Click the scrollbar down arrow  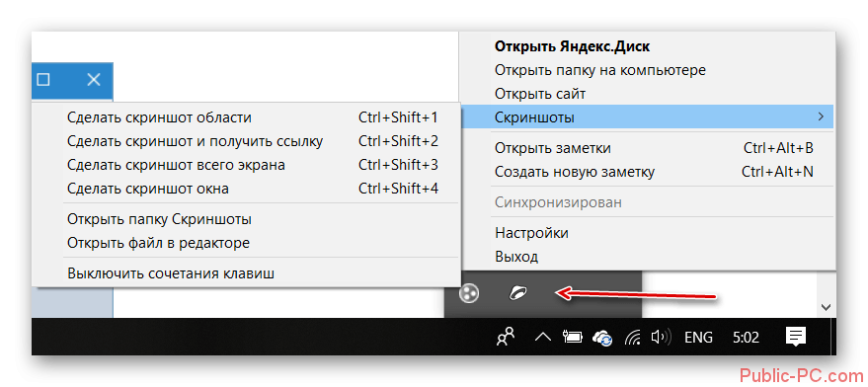(x=826, y=306)
